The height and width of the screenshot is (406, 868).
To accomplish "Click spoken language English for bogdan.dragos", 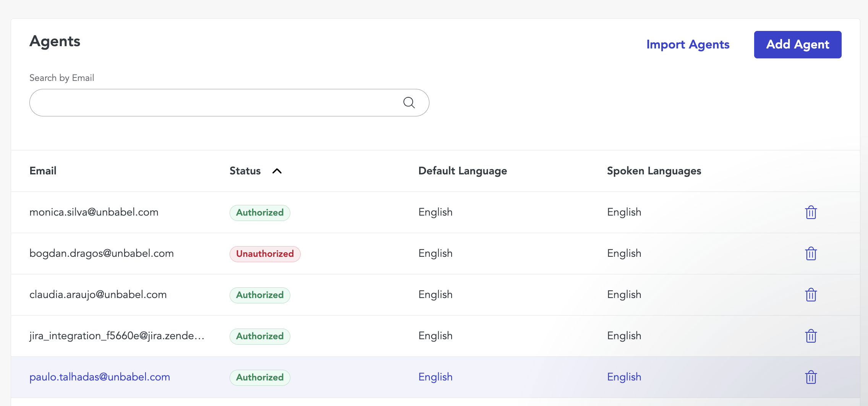I will (x=624, y=253).
